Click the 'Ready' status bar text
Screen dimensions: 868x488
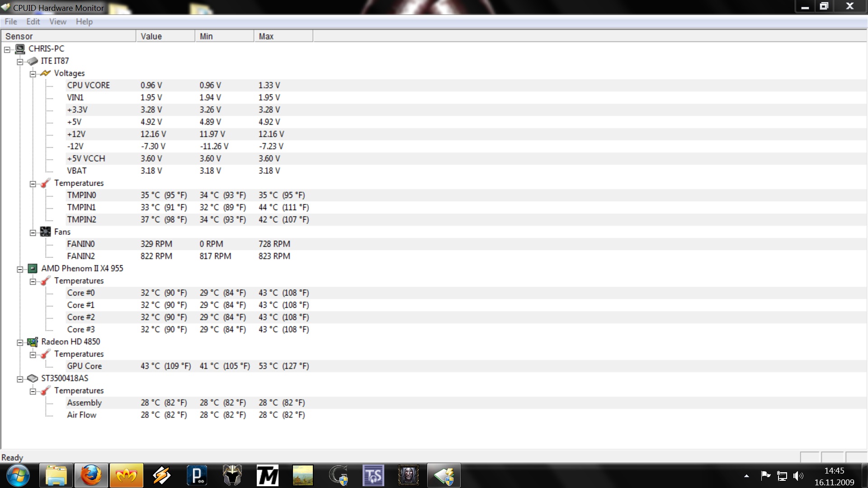click(x=12, y=458)
